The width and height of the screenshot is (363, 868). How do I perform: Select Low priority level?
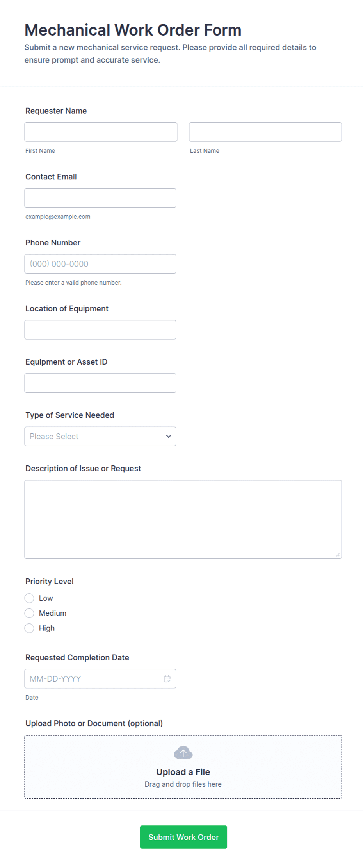(x=29, y=598)
